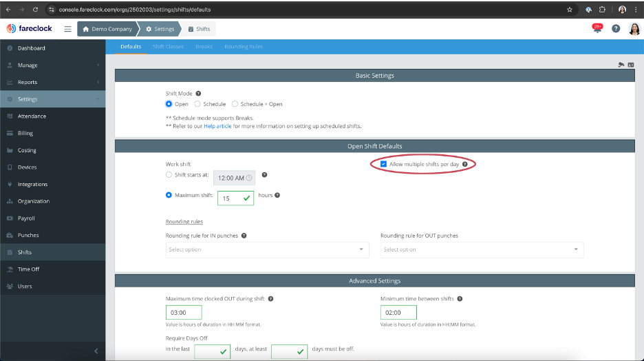Click the fareclock logo
Viewport: 644px width, 361px height.
pyautogui.click(x=29, y=28)
